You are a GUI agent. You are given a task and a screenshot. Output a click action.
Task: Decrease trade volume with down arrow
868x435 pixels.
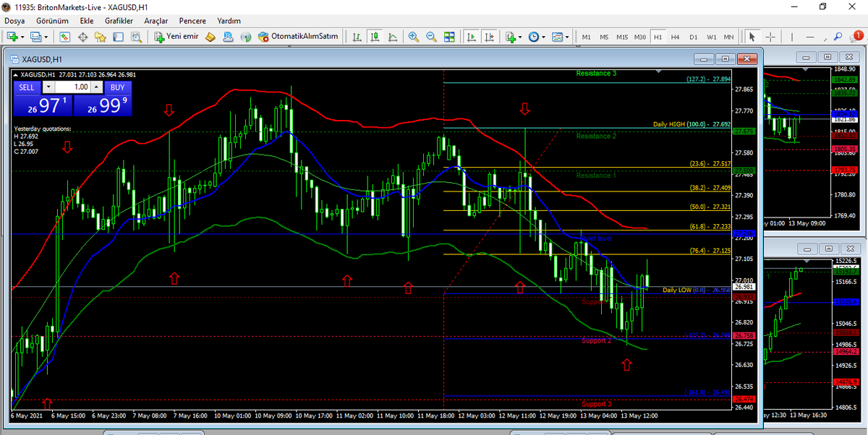[48, 87]
